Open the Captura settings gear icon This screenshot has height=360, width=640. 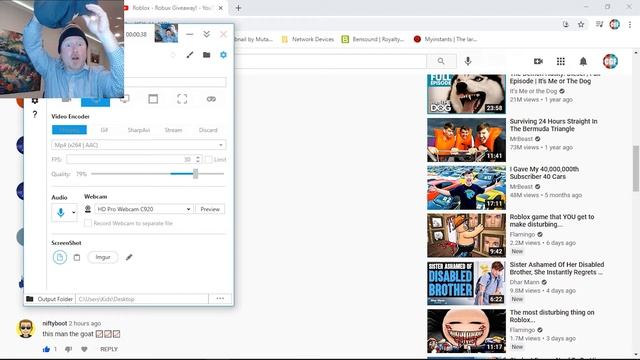pyautogui.click(x=223, y=55)
